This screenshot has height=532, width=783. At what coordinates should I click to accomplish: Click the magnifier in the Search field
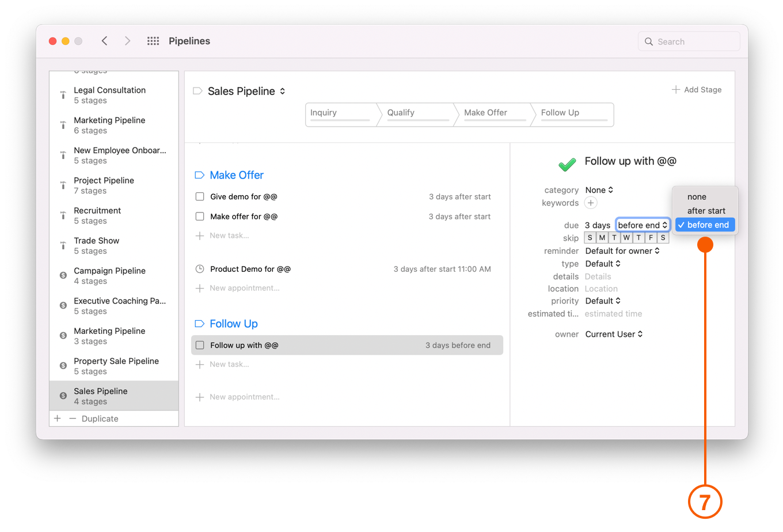(649, 41)
